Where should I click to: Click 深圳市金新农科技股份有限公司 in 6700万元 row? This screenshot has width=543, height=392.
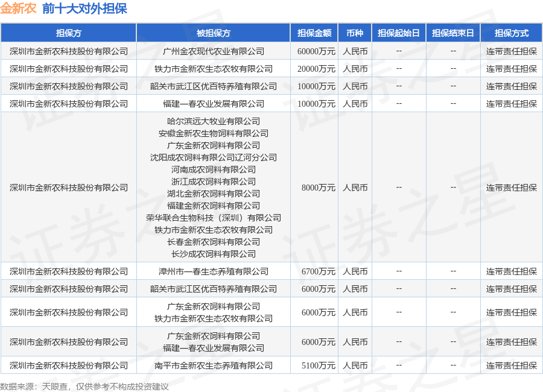click(x=69, y=271)
